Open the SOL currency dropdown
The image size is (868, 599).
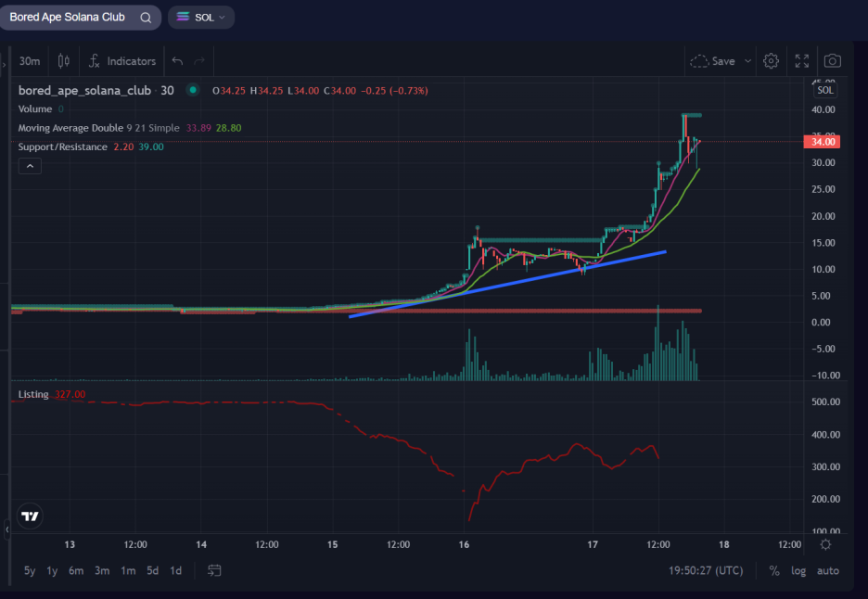pyautogui.click(x=201, y=18)
